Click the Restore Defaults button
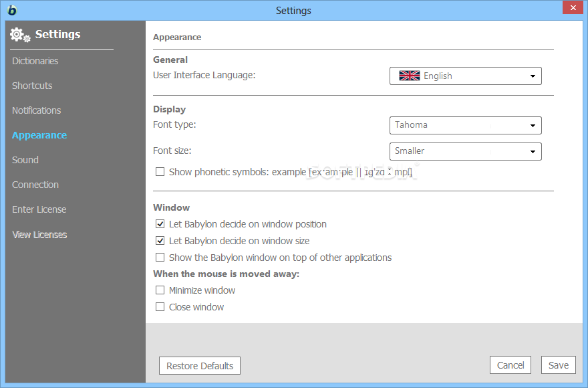Viewport: 588px width, 388px height. 200,366
